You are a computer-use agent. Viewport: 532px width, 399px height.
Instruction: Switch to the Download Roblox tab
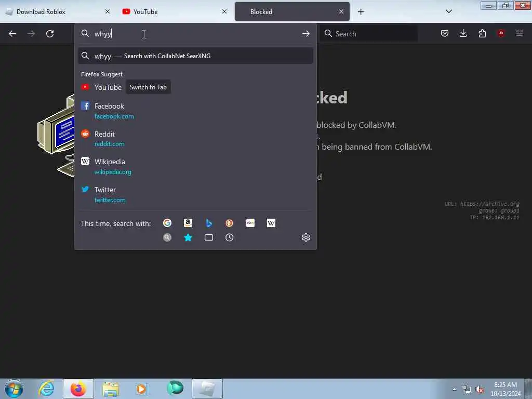click(x=58, y=11)
